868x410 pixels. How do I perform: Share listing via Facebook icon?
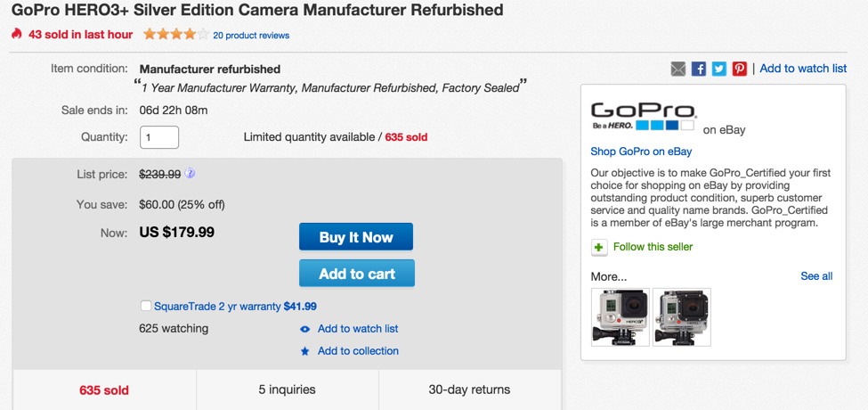coord(699,69)
